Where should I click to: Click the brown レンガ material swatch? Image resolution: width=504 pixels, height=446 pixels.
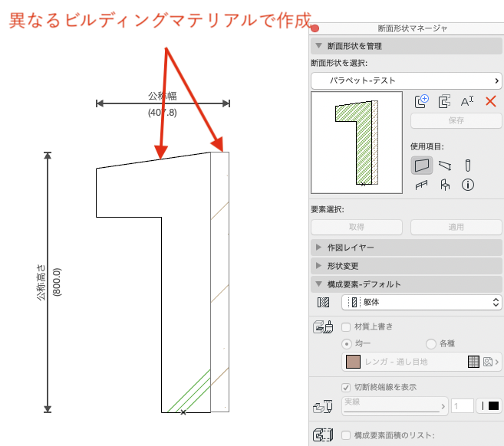[353, 362]
